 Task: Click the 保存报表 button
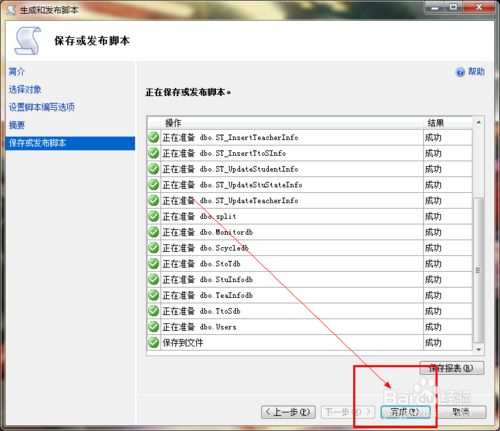point(452,368)
